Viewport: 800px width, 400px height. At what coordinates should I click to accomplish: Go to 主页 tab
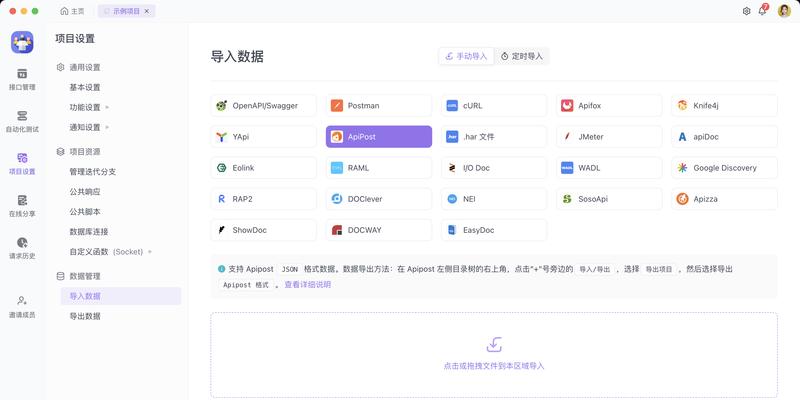(x=72, y=11)
